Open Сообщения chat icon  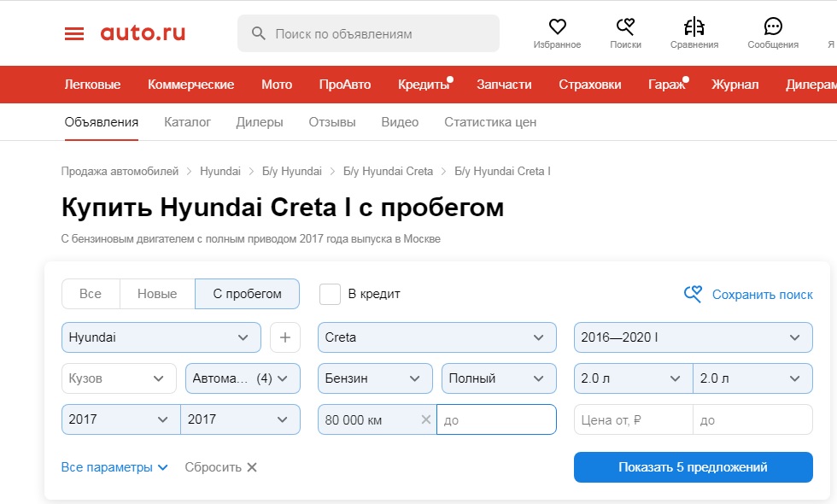(x=772, y=26)
